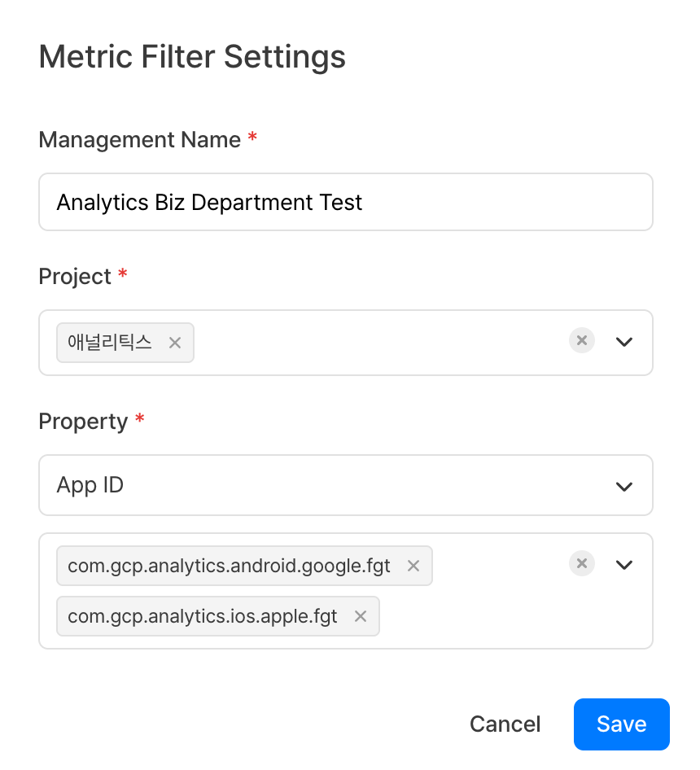Clear all selected App IDs
The width and height of the screenshot is (700, 770).
pyautogui.click(x=581, y=563)
